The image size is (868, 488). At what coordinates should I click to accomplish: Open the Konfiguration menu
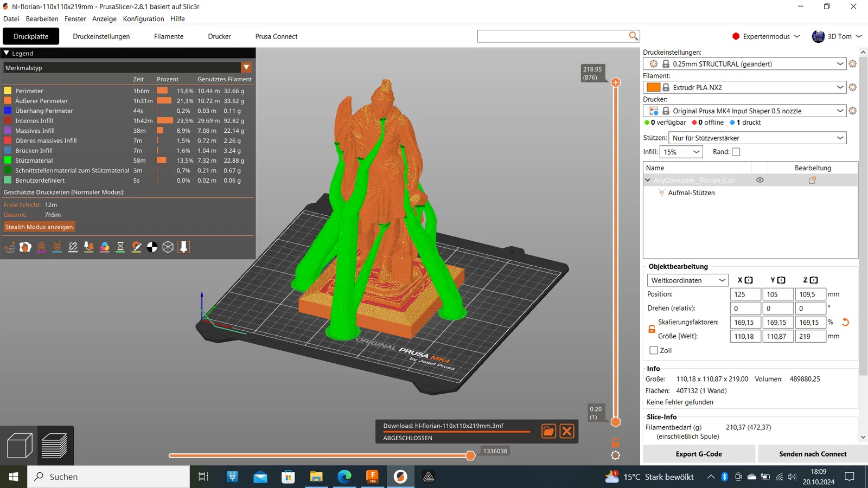(x=143, y=19)
